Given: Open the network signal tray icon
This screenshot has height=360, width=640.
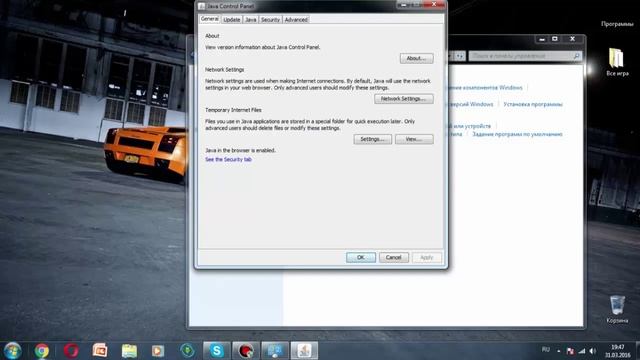Looking at the screenshot, I should click(582, 351).
